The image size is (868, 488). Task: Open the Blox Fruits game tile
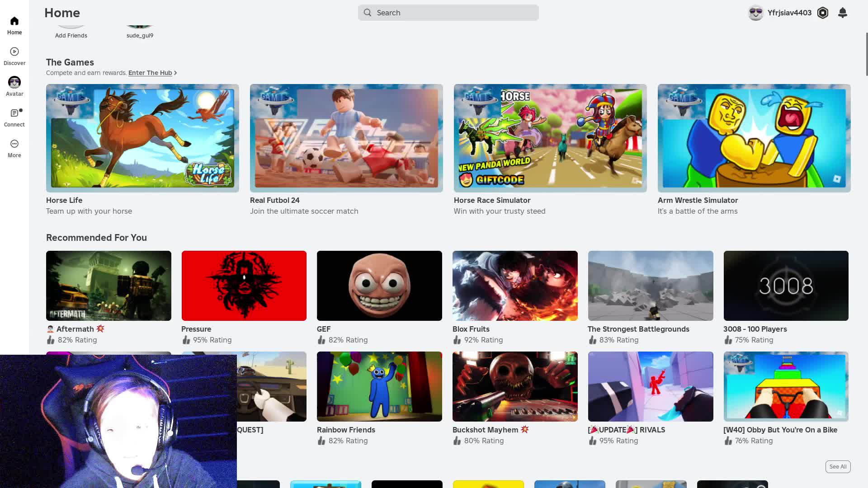(515, 286)
